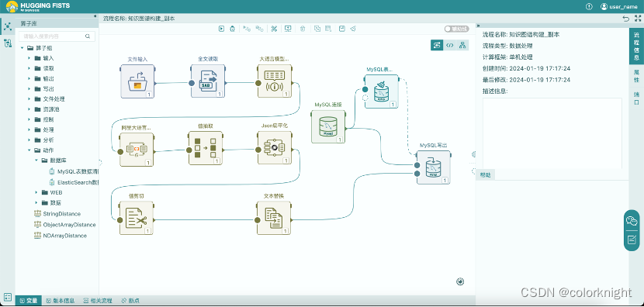
Task: Click the trash delete icon in toolbar
Action: (x=302, y=29)
